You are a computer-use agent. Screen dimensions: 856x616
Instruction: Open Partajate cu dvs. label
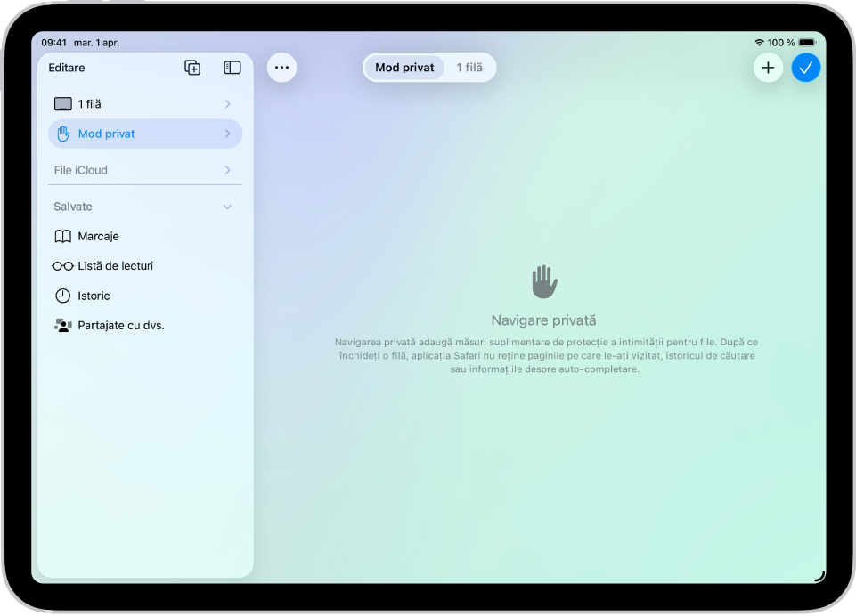(x=121, y=326)
